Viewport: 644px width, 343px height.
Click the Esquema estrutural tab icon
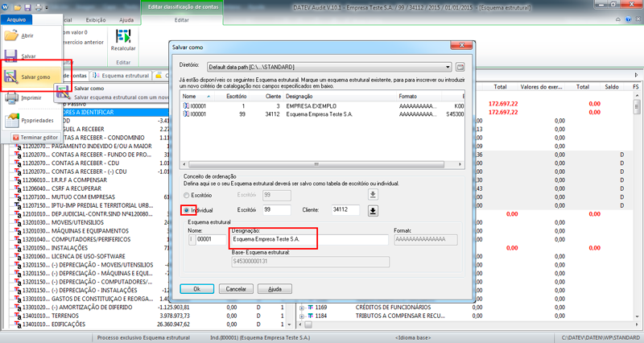click(96, 76)
